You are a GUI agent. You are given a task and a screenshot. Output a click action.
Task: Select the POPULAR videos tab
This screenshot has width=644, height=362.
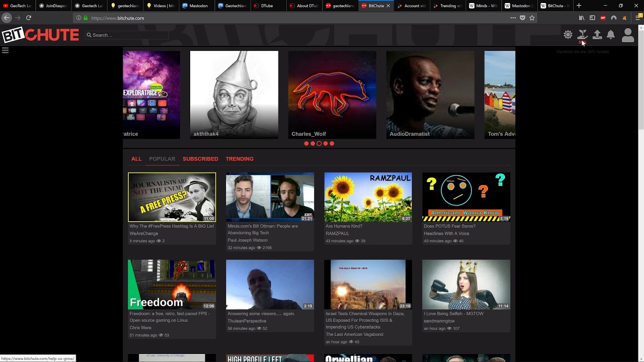pos(162,159)
